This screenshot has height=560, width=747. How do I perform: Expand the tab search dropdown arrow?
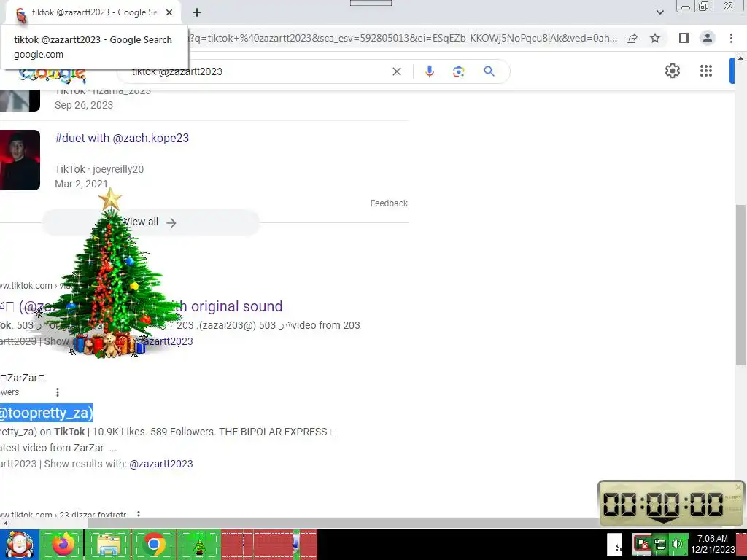click(659, 12)
